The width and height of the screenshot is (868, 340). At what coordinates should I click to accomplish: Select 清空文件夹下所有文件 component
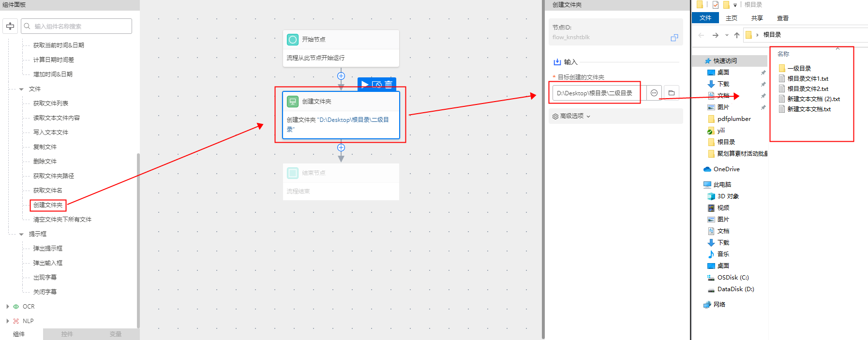tap(62, 220)
